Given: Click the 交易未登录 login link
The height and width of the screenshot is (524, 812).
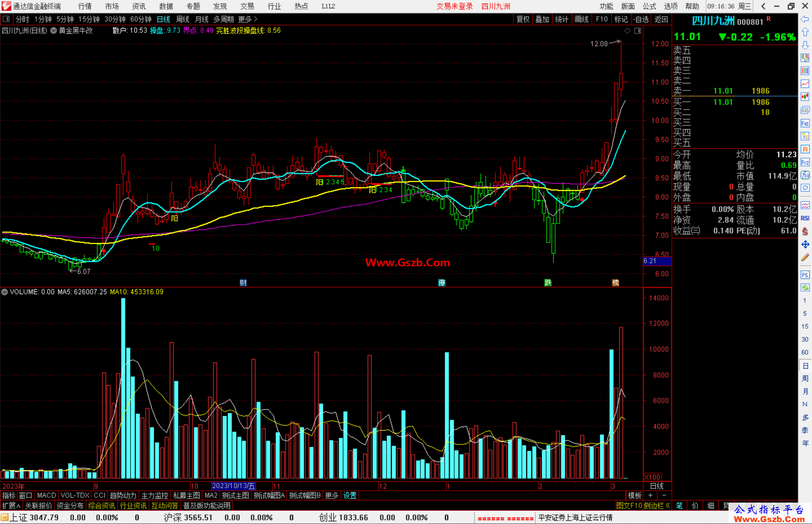Looking at the screenshot, I should point(455,6).
